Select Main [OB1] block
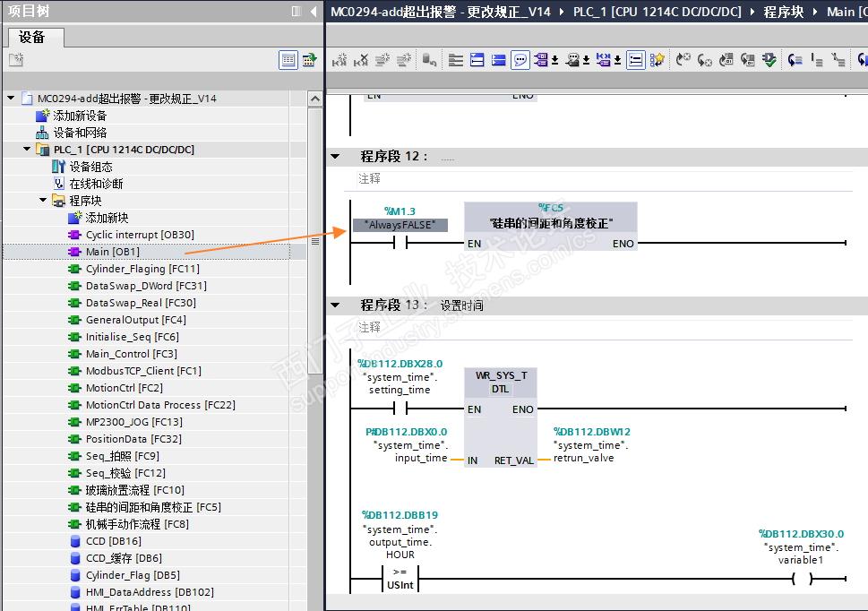The width and height of the screenshot is (868, 611). click(x=112, y=252)
